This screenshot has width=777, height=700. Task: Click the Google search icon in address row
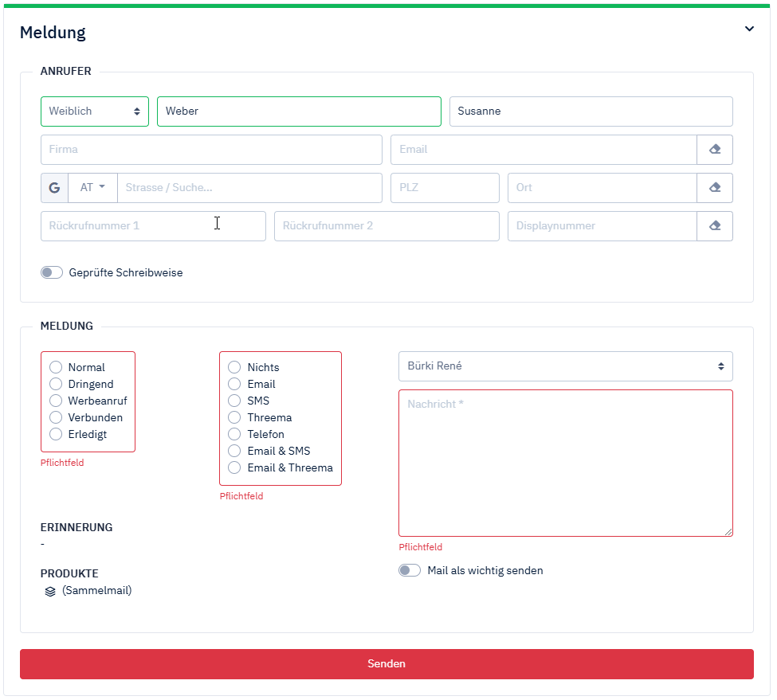[x=54, y=188]
